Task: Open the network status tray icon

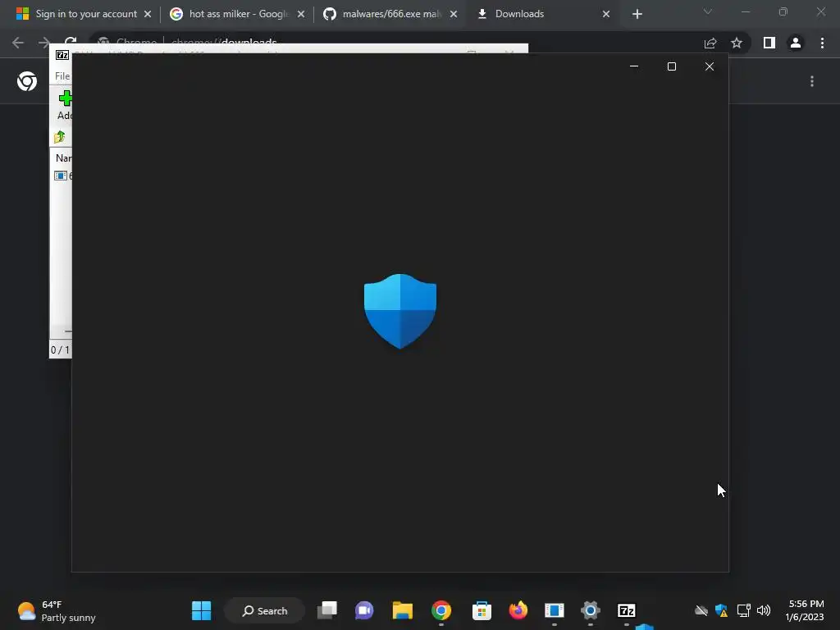Action: pos(743,610)
